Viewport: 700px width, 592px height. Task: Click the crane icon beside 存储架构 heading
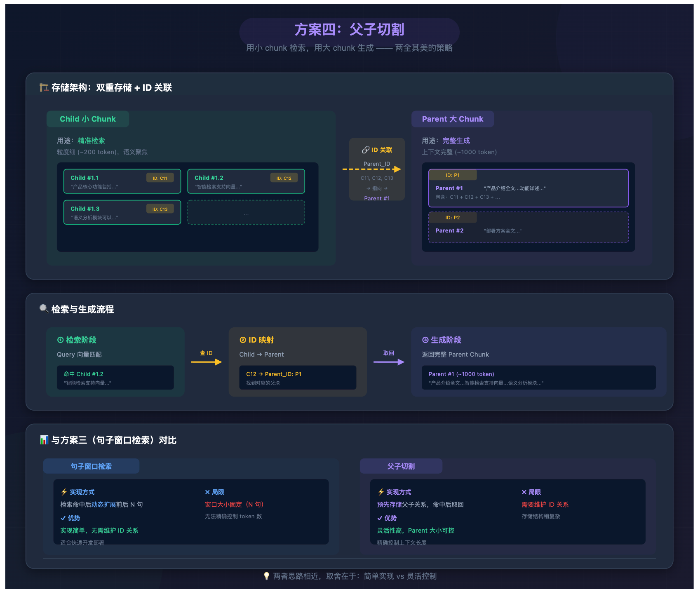point(44,87)
